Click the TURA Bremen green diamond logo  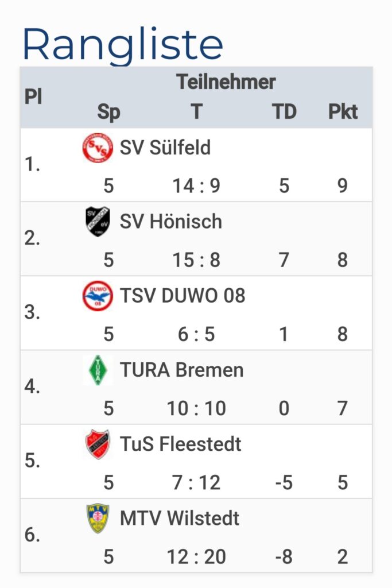point(98,370)
